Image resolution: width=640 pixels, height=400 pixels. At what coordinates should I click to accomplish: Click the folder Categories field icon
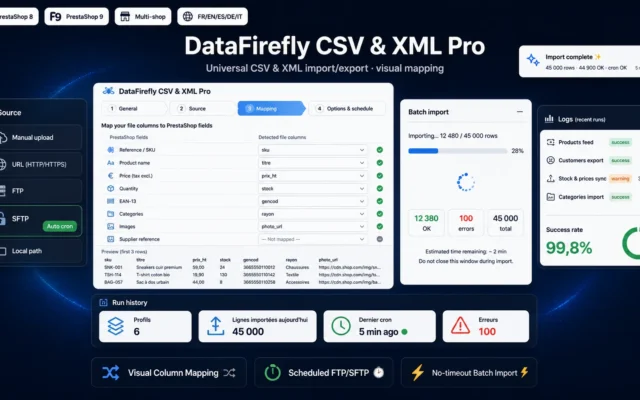coord(111,214)
